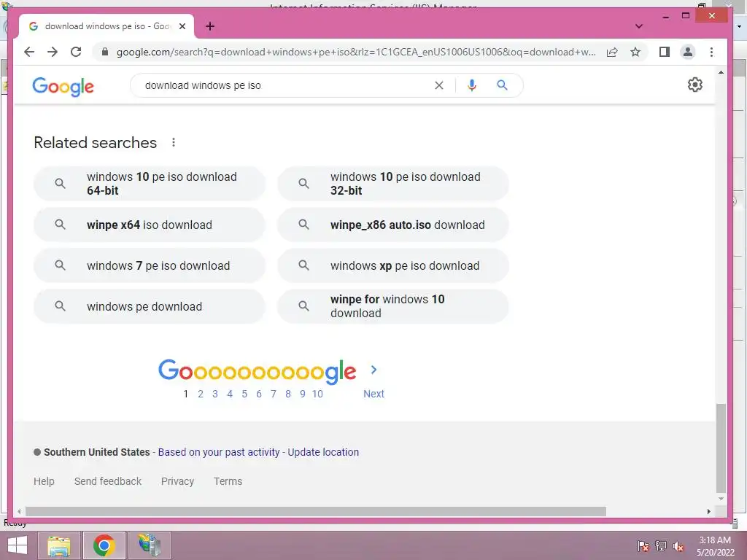Go to results page 7
The image size is (747, 560).
274,394
